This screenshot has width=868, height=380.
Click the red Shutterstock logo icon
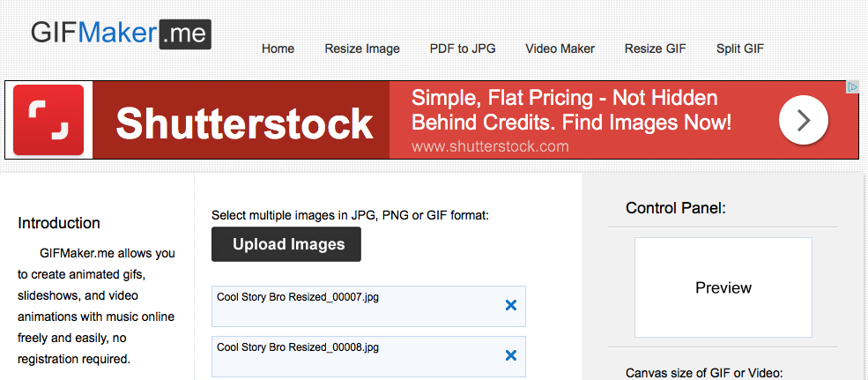point(48,120)
